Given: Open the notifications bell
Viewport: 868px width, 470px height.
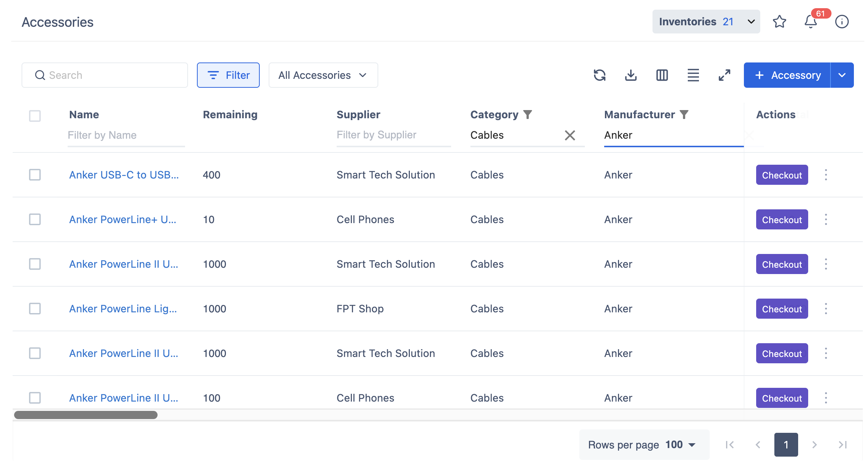Looking at the screenshot, I should [810, 22].
